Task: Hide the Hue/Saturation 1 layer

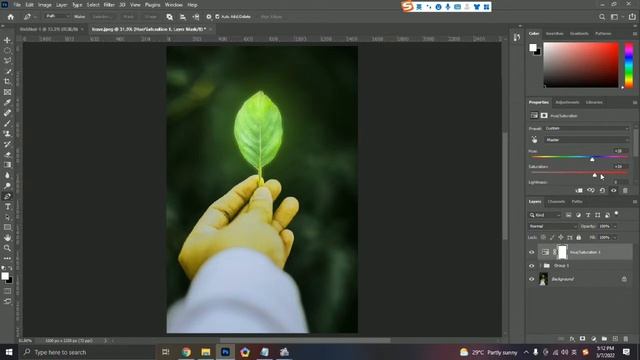Action: 531,252
